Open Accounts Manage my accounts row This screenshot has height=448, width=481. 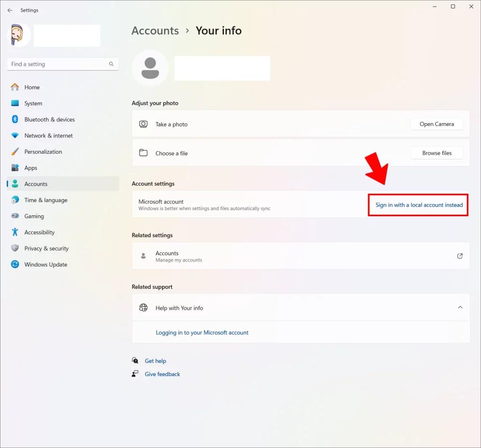pos(301,256)
